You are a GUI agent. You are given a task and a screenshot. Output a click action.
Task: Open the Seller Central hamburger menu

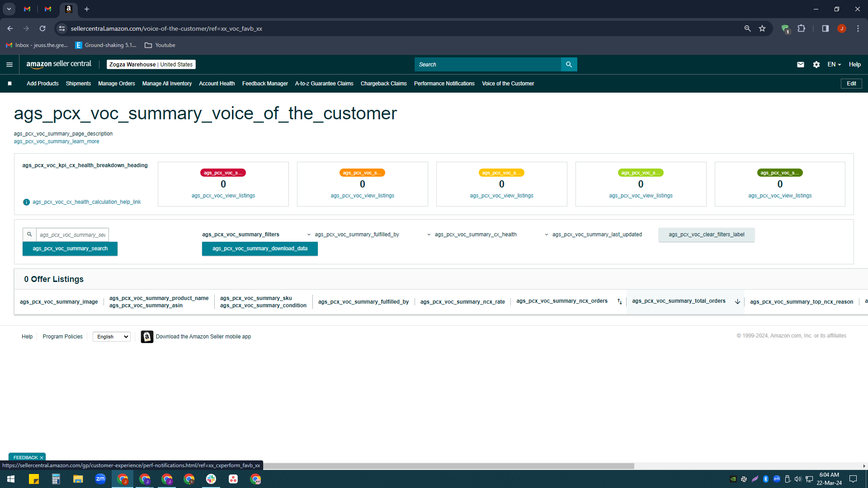pyautogui.click(x=9, y=65)
